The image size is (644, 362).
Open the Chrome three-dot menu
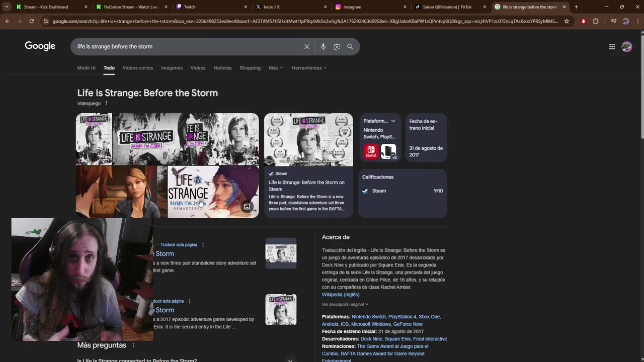[637, 21]
